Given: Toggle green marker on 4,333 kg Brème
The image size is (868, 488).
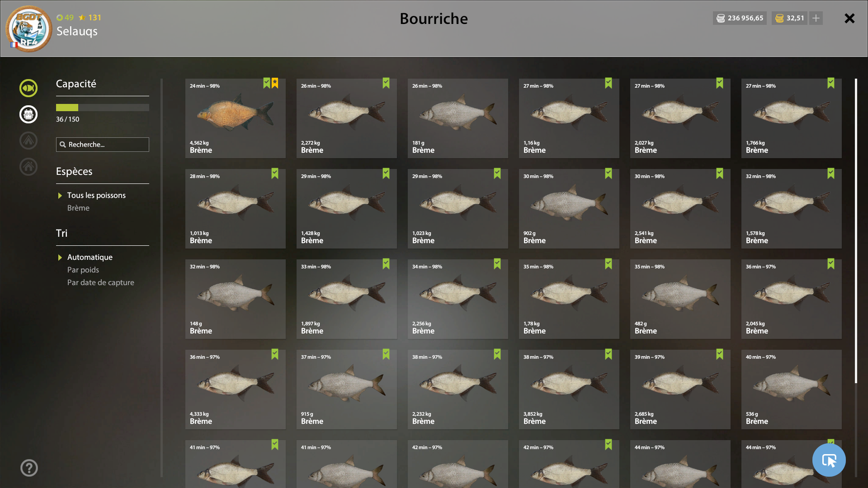Looking at the screenshot, I should (x=275, y=354).
